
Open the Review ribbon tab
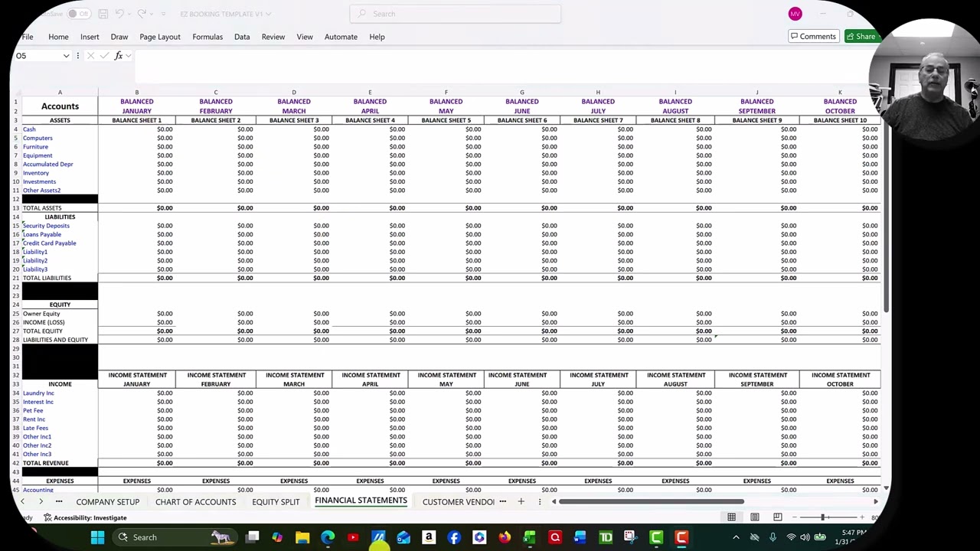pyautogui.click(x=273, y=37)
